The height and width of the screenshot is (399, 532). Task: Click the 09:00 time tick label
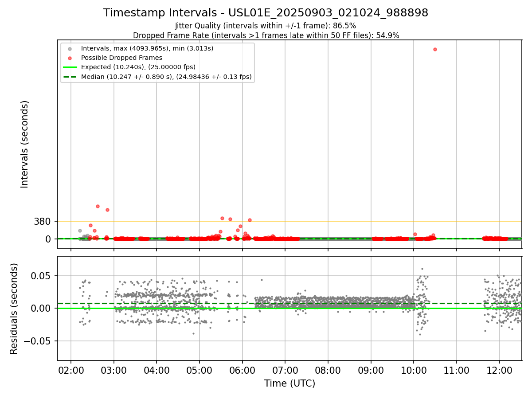(x=371, y=370)
